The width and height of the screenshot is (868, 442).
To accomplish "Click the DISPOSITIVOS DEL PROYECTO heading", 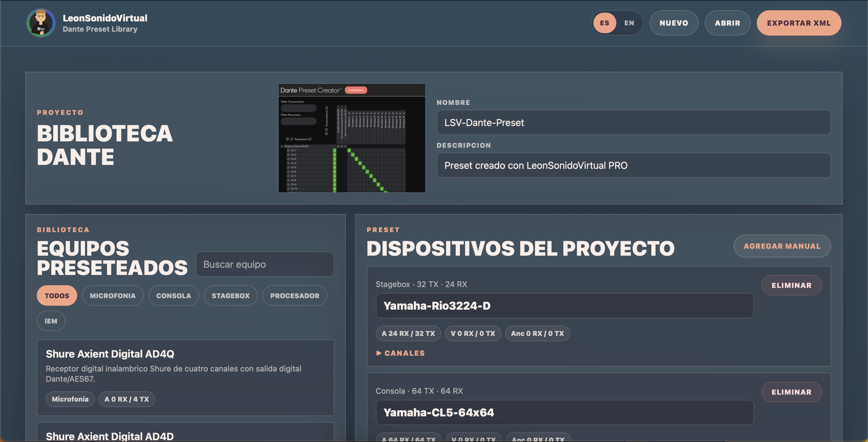I will point(520,248).
